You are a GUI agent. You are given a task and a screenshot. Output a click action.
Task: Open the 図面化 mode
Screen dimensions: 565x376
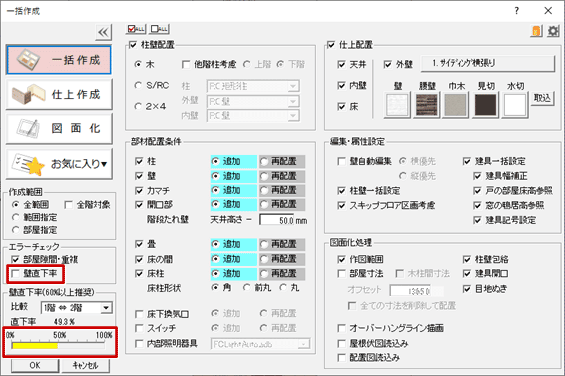pyautogui.click(x=59, y=128)
